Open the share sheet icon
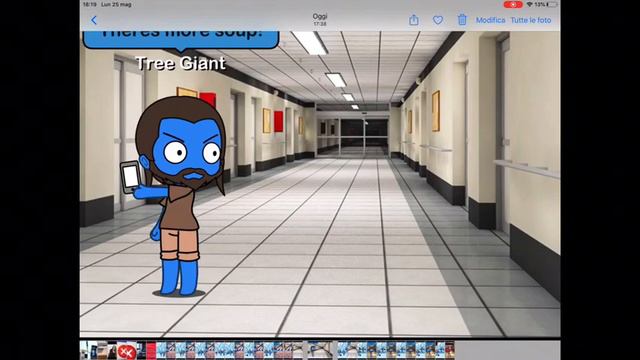640x360 pixels. click(413, 20)
